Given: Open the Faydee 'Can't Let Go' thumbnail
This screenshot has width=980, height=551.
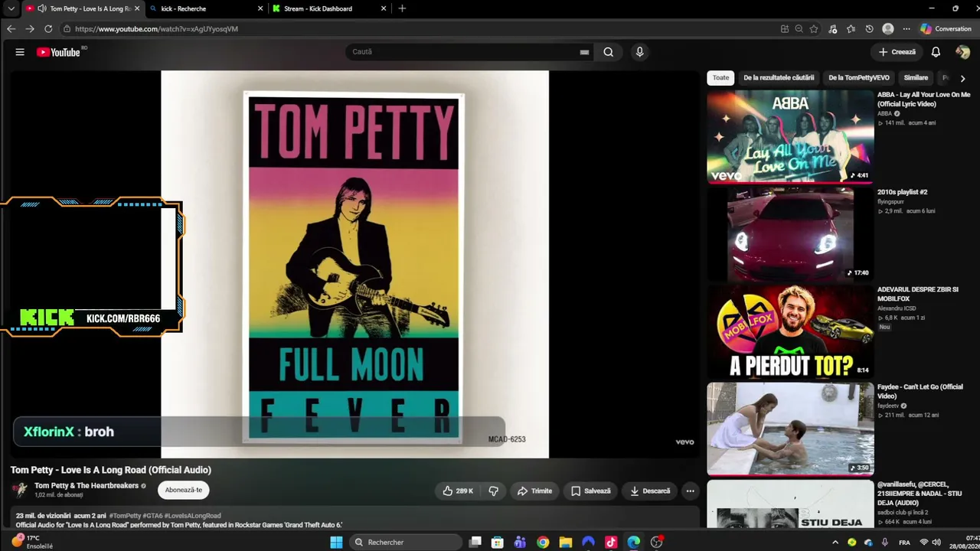Looking at the screenshot, I should (790, 429).
